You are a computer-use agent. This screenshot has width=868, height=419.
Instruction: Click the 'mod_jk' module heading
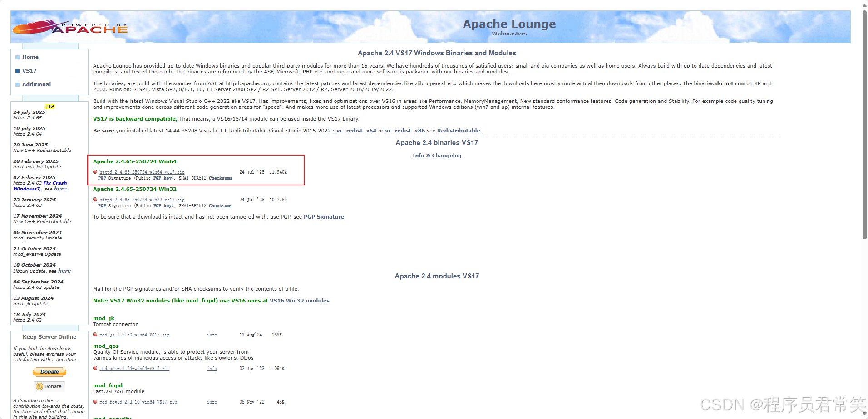pos(104,318)
